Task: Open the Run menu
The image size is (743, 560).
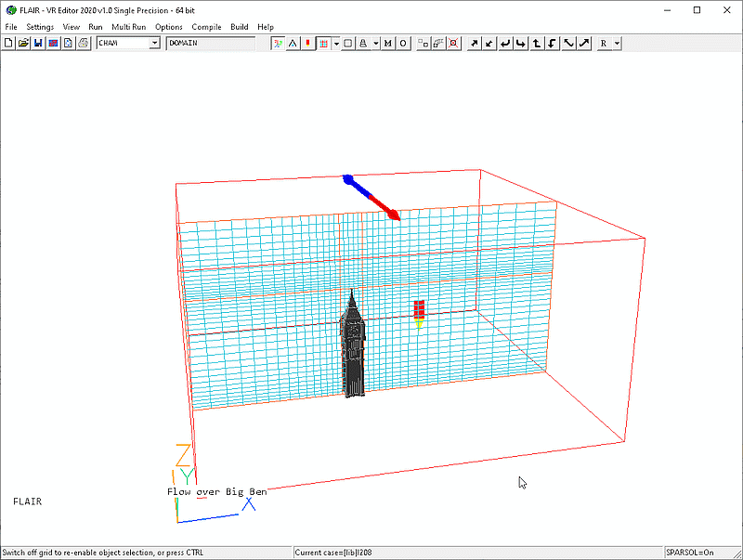Action: click(x=96, y=27)
